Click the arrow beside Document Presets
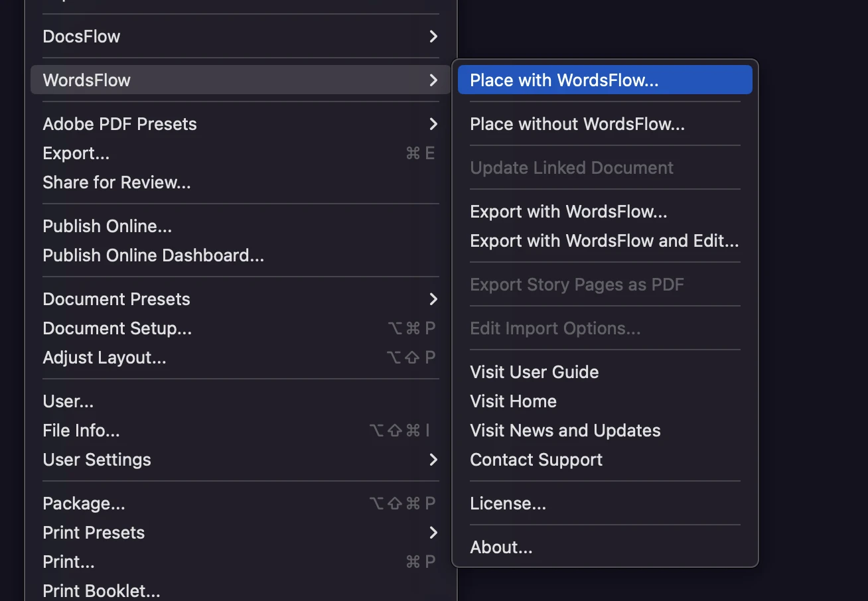Image resolution: width=868 pixels, height=601 pixels. pyautogui.click(x=433, y=299)
